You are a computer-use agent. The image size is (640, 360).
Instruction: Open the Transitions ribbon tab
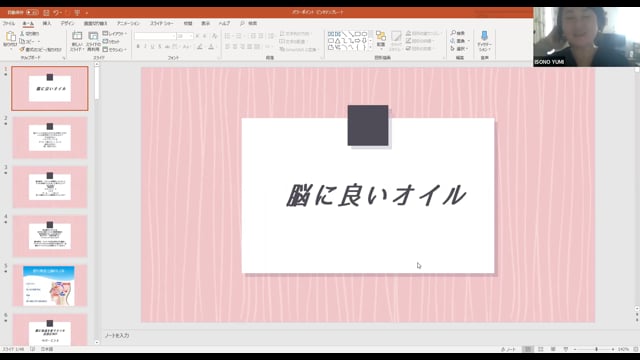pos(95,24)
